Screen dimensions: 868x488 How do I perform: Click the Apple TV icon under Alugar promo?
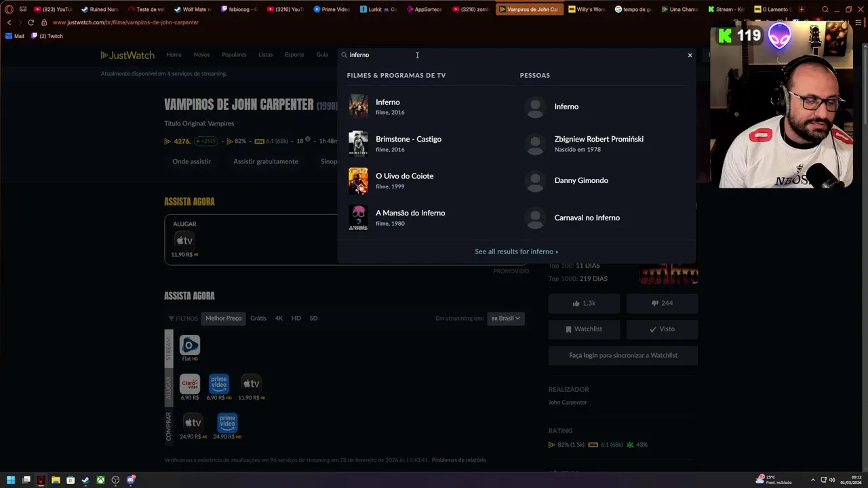pyautogui.click(x=184, y=241)
